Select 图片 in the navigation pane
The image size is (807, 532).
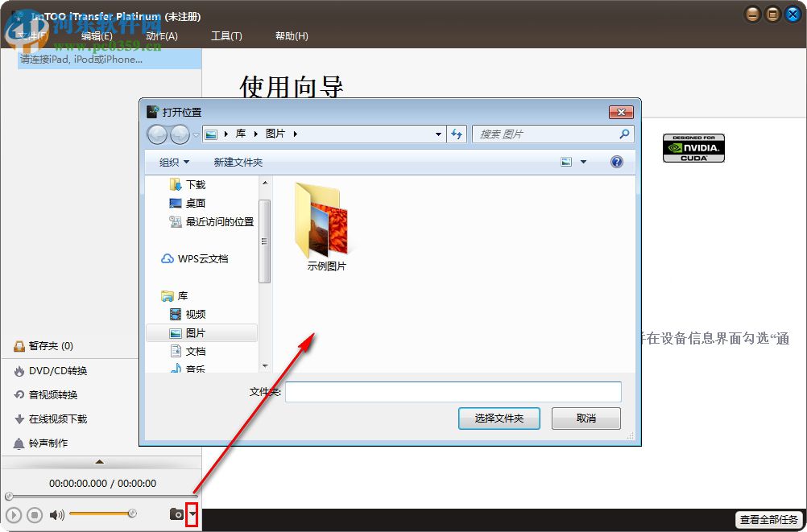point(196,332)
